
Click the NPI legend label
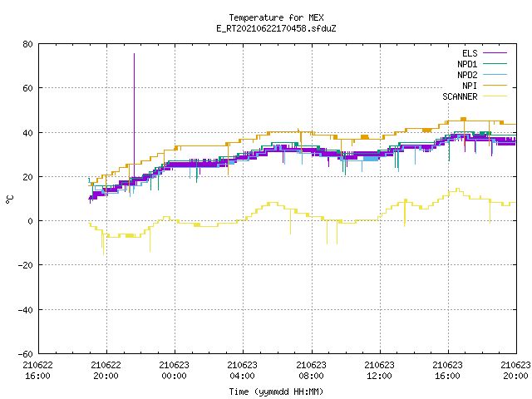(470, 86)
